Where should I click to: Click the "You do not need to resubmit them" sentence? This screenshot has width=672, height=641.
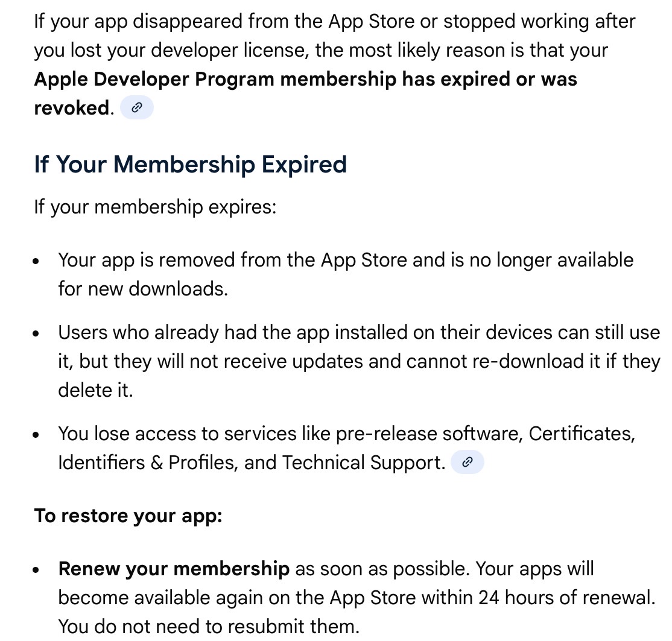pos(209,627)
